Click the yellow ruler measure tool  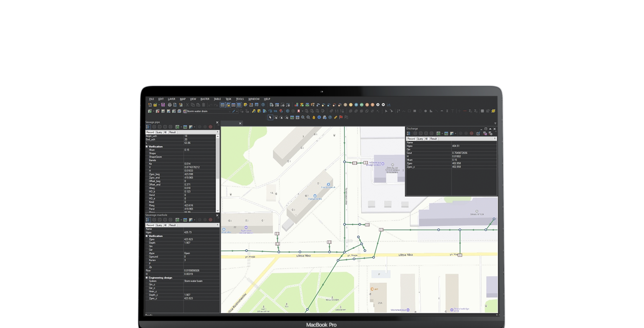tap(335, 117)
